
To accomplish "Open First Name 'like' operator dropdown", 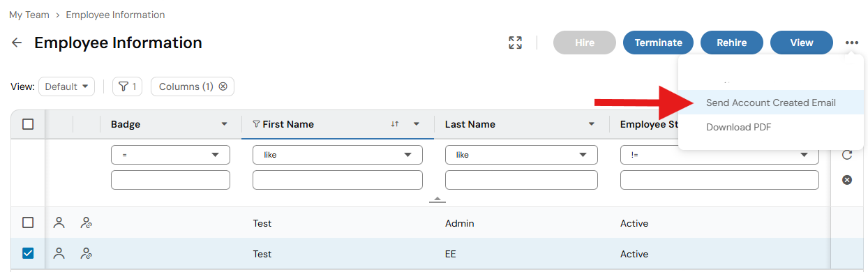I will (x=338, y=155).
